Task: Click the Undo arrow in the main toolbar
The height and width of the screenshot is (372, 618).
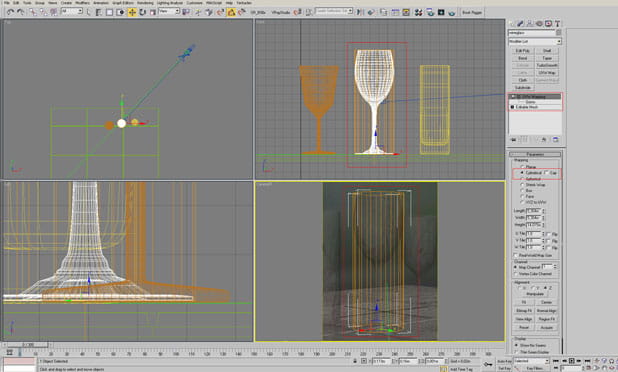Action: [x=10, y=12]
